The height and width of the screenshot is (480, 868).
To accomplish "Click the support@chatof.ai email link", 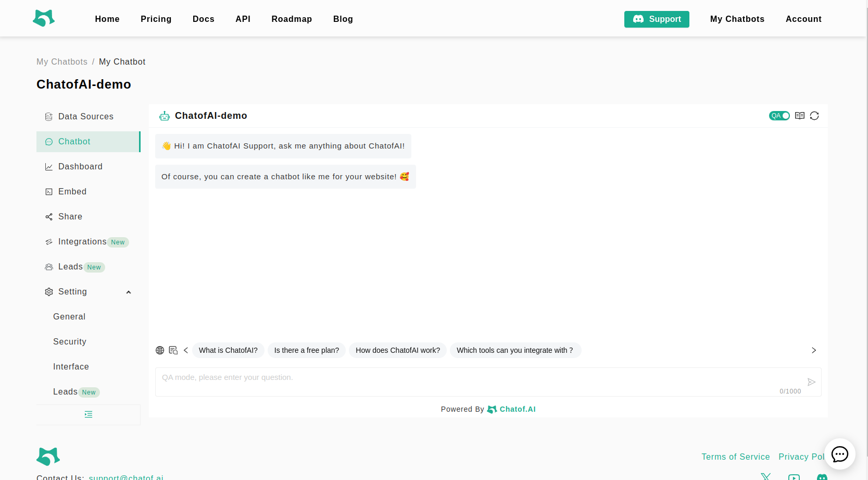I will tap(126, 477).
